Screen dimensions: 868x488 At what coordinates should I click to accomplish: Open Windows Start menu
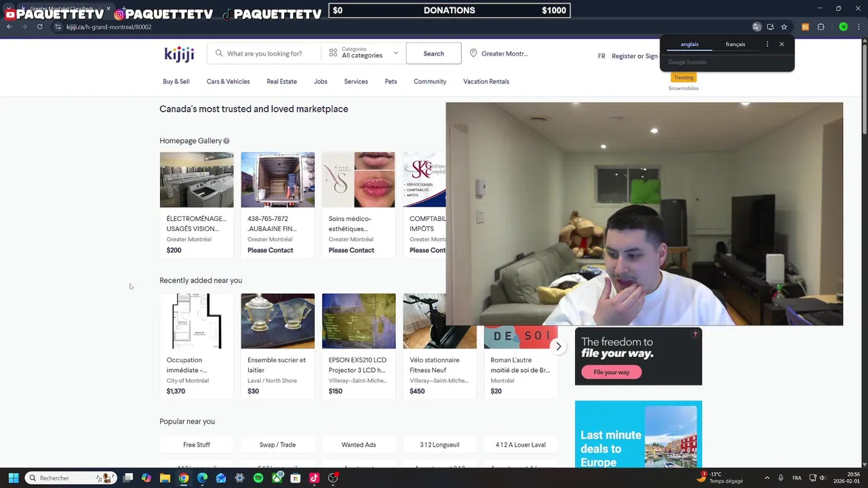point(13,478)
